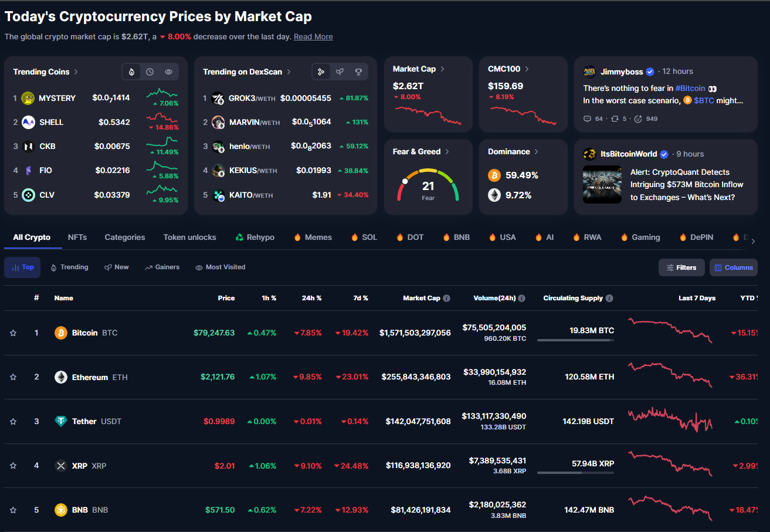The width and height of the screenshot is (770, 532).
Task: Select DexScan trophy icon toggle
Action: click(x=358, y=72)
